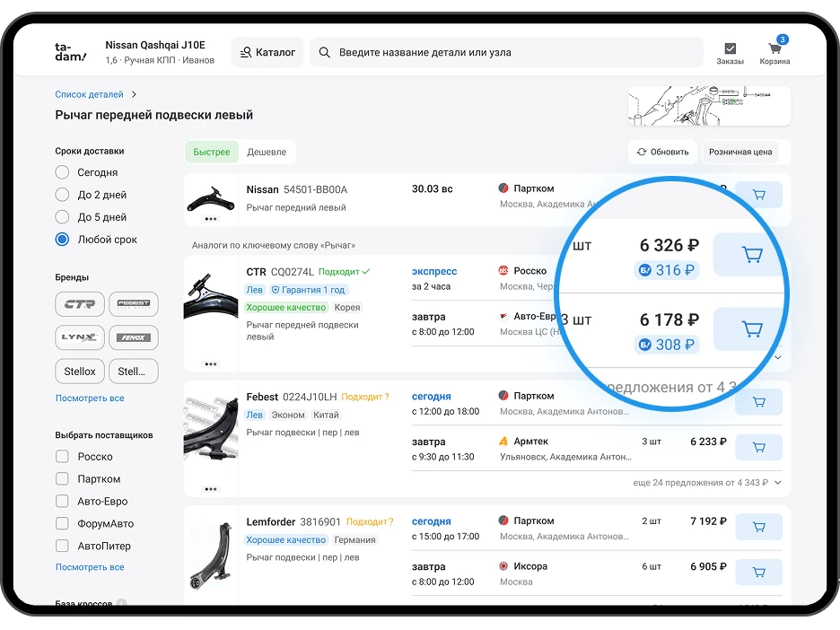Select the До 2 дней delivery option
Viewport: 840px width, 630px height.
tap(62, 195)
